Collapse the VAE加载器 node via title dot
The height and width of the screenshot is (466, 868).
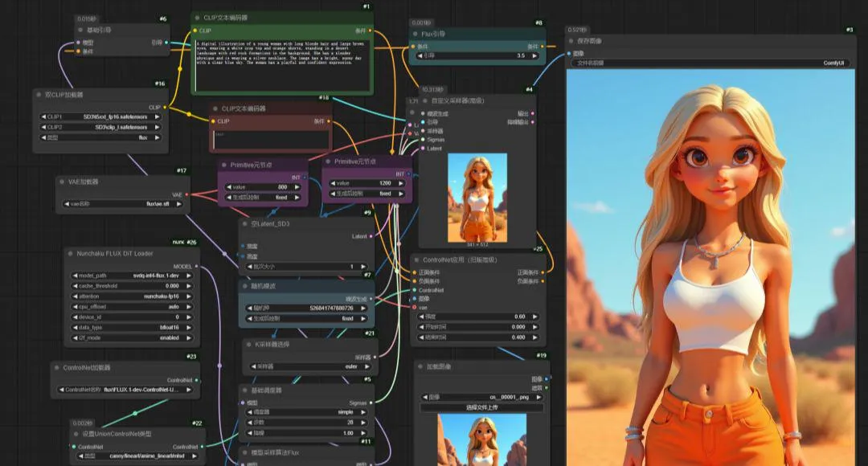point(61,182)
